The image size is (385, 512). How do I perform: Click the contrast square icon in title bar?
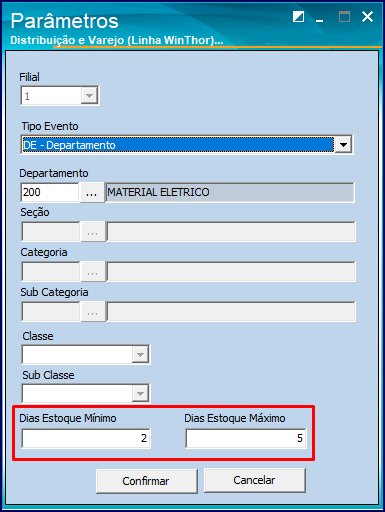tap(298, 16)
